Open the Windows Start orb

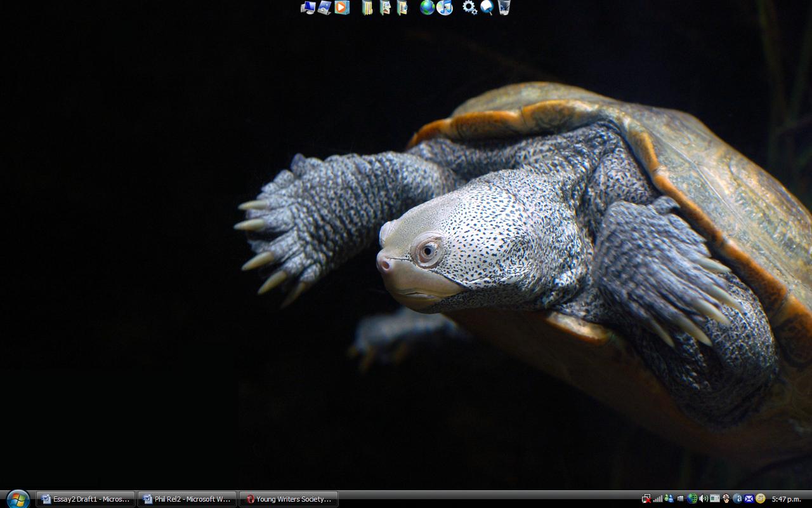pos(18,499)
